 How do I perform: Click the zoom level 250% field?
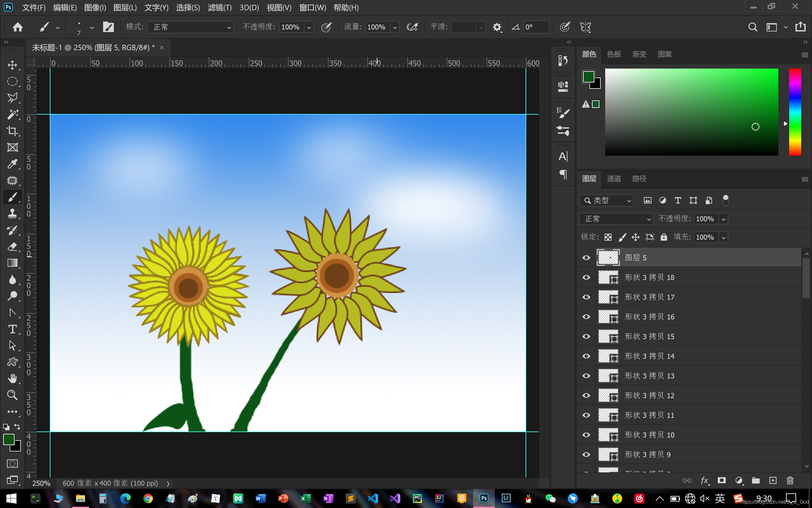tap(41, 483)
